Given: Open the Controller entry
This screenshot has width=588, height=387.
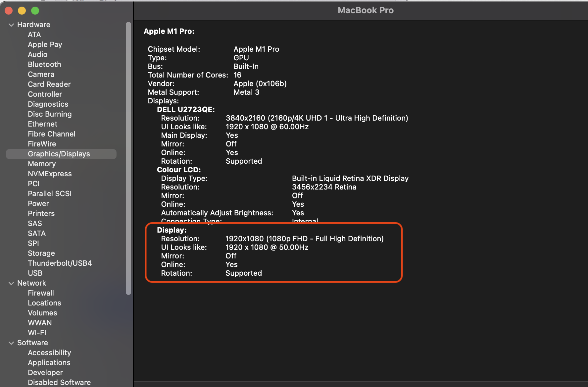Looking at the screenshot, I should 45,94.
